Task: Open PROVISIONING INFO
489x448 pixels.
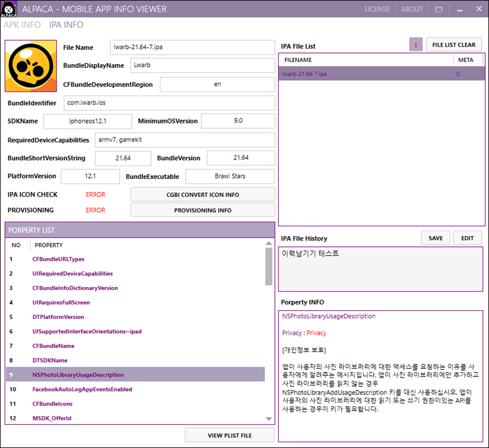Action: click(x=203, y=210)
